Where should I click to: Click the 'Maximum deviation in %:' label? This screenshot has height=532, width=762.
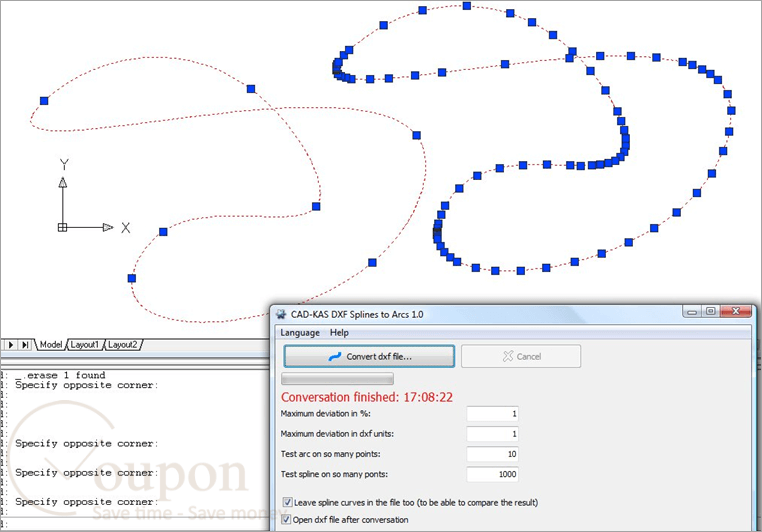click(326, 414)
